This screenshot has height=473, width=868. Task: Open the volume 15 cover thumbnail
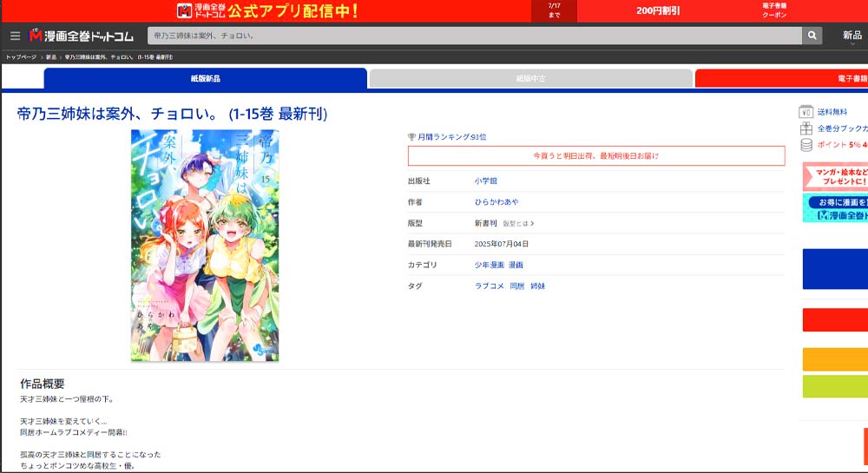point(205,245)
